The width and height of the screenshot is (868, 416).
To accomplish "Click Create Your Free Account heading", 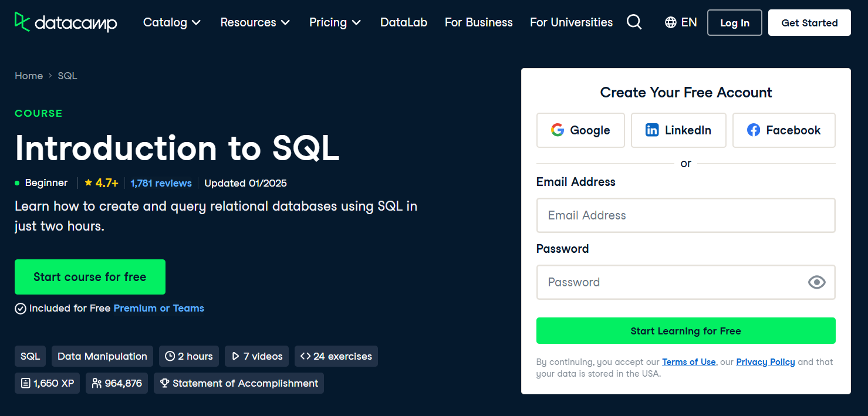I will 686,92.
